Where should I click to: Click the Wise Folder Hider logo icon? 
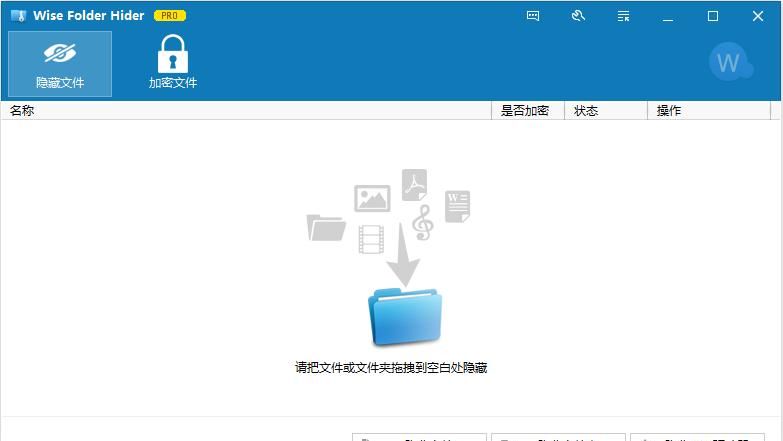(18, 15)
